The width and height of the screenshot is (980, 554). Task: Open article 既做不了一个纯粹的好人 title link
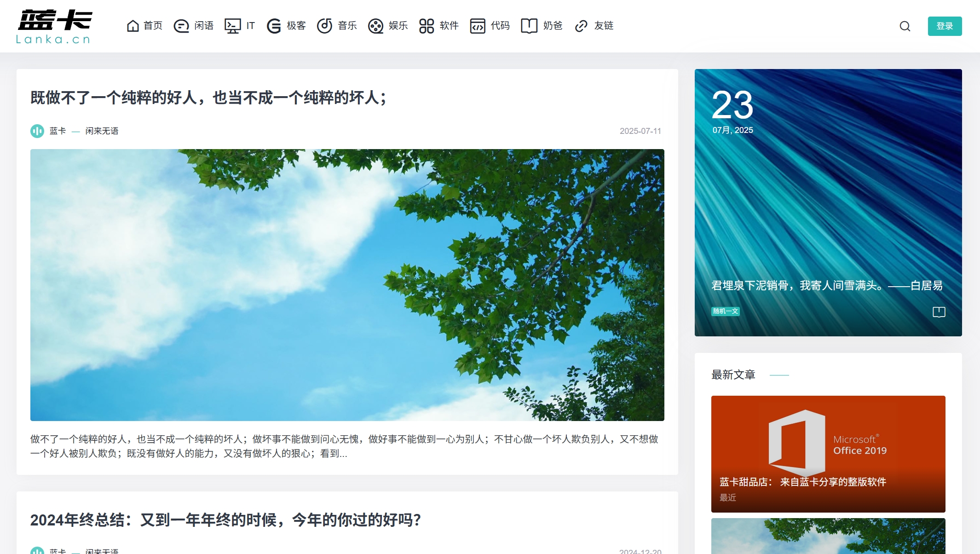[208, 98]
